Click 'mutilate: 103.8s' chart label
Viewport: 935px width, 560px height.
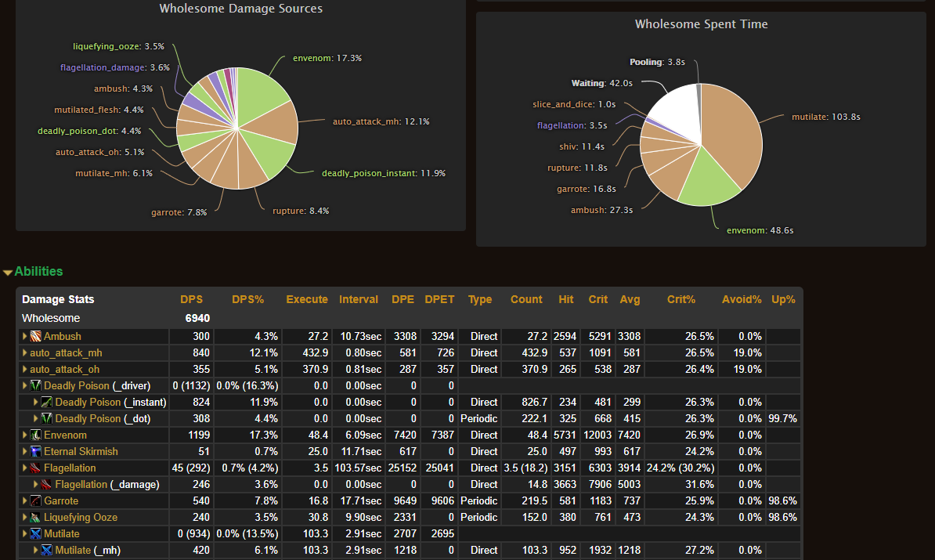pyautogui.click(x=826, y=117)
